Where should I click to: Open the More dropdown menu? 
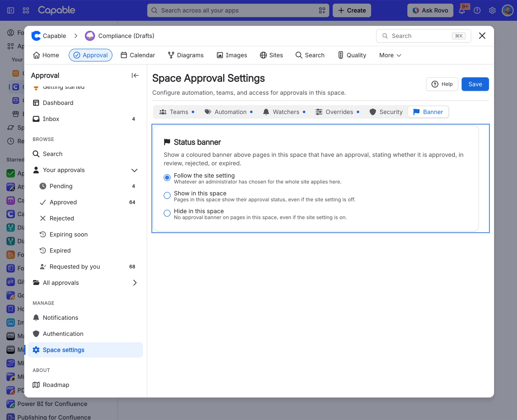(x=390, y=55)
